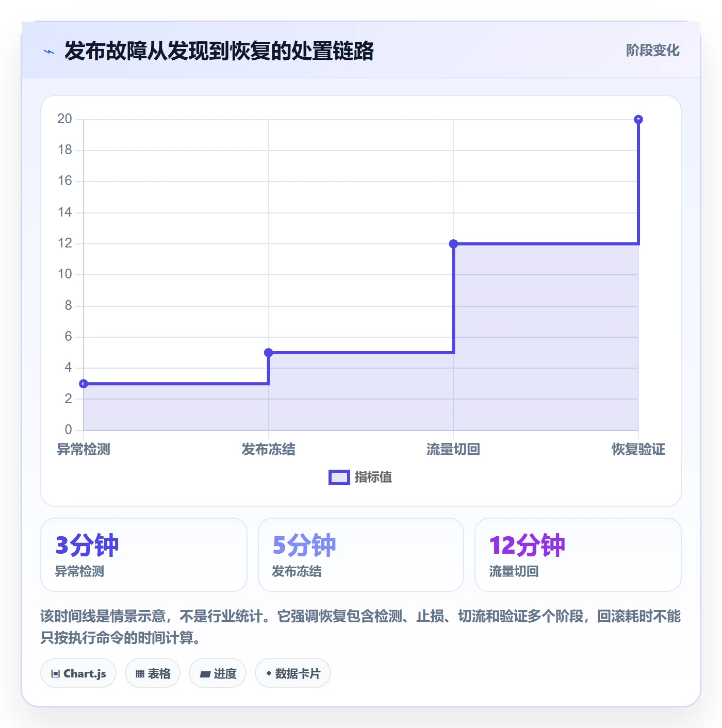
Task: Click the 恢复验证 x-axis label
Action: [638, 450]
